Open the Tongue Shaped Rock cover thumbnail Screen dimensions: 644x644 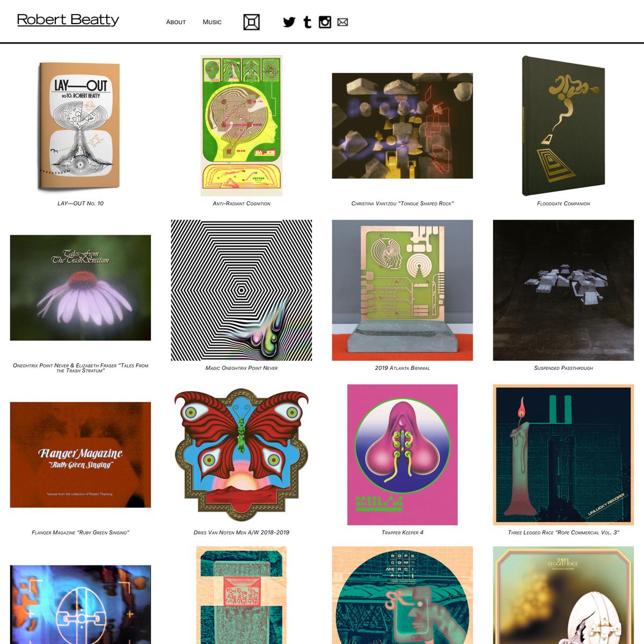tap(402, 126)
